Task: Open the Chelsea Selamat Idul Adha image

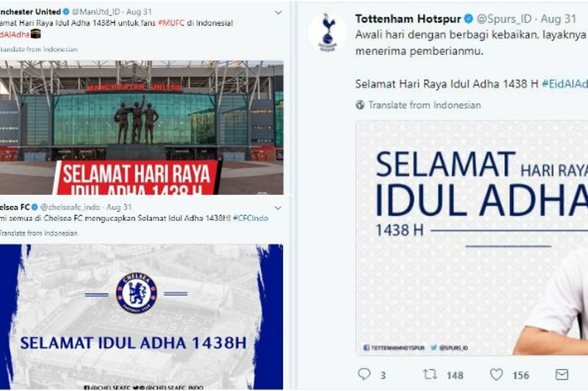Action: (x=141, y=317)
